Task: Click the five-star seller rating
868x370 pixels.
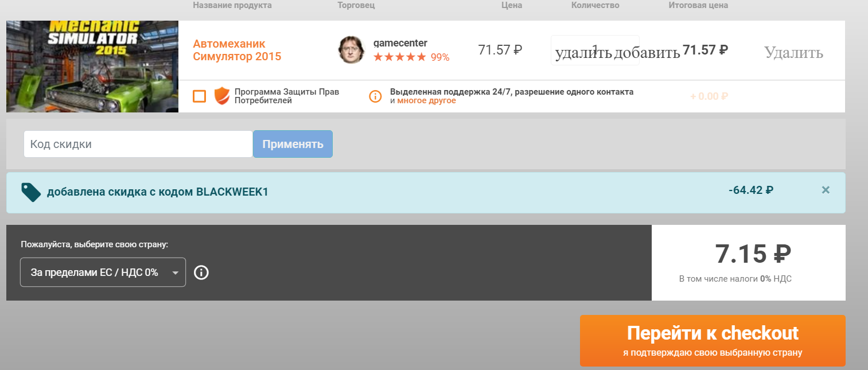Action: (400, 57)
